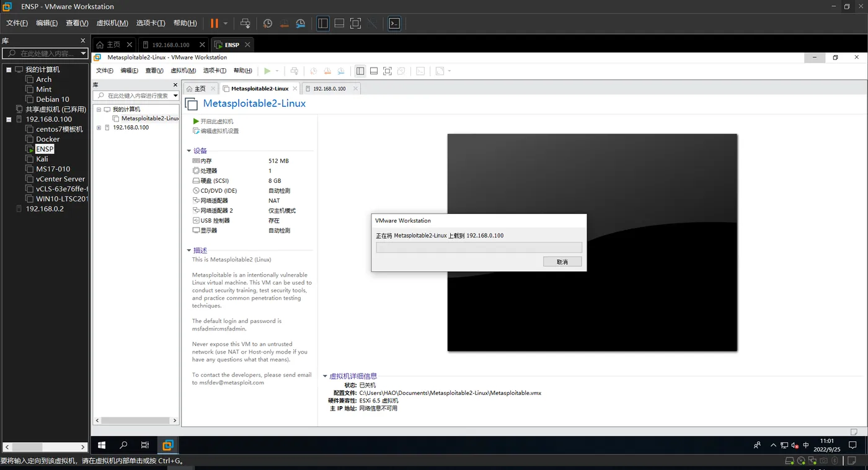Open inner library search filter dropdown
The image size is (868, 470).
(x=175, y=95)
